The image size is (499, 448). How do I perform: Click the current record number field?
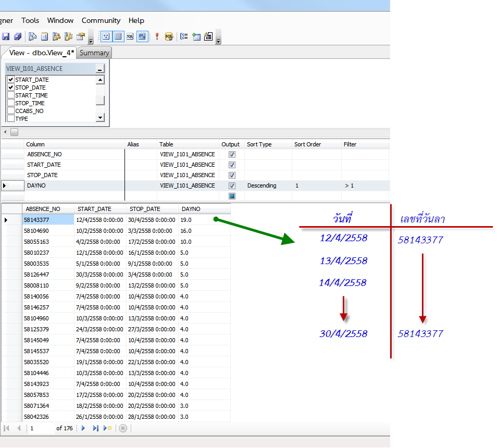coord(41,428)
